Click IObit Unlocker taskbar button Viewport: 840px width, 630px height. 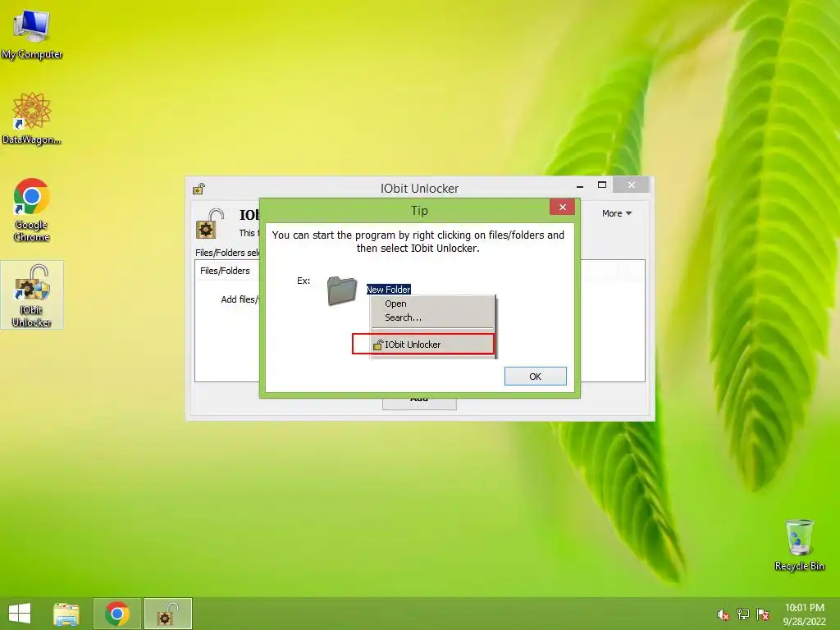tap(167, 614)
